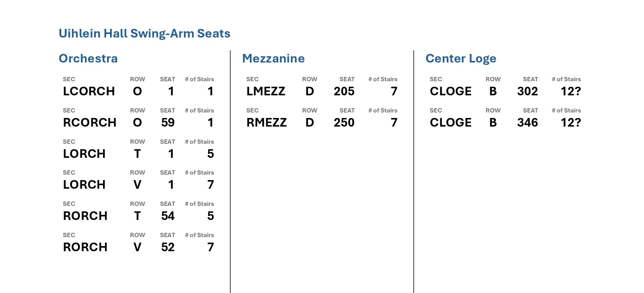Select seat number 346 in CLOGE
This screenshot has height=293, width=644.
pyautogui.click(x=527, y=123)
